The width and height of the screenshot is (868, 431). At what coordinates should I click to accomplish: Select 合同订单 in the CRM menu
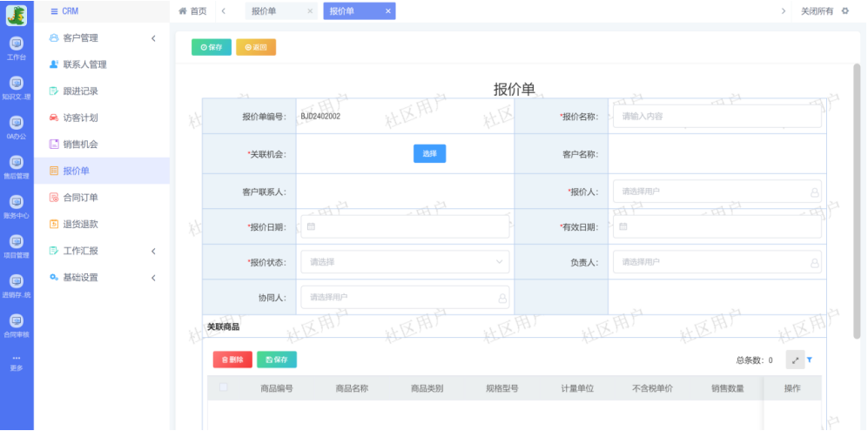80,198
